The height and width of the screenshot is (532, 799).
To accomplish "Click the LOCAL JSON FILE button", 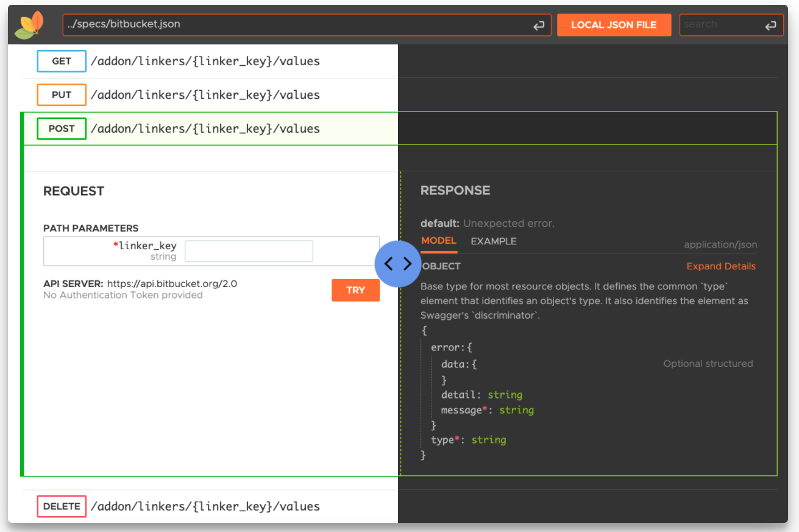I will tap(614, 24).
